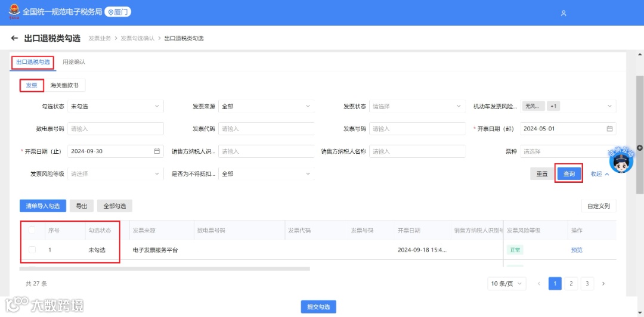
Task: Go to page 1 in pagination
Action: (555, 284)
